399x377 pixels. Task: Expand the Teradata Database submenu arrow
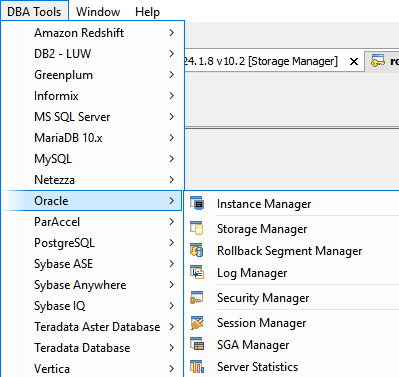(172, 348)
